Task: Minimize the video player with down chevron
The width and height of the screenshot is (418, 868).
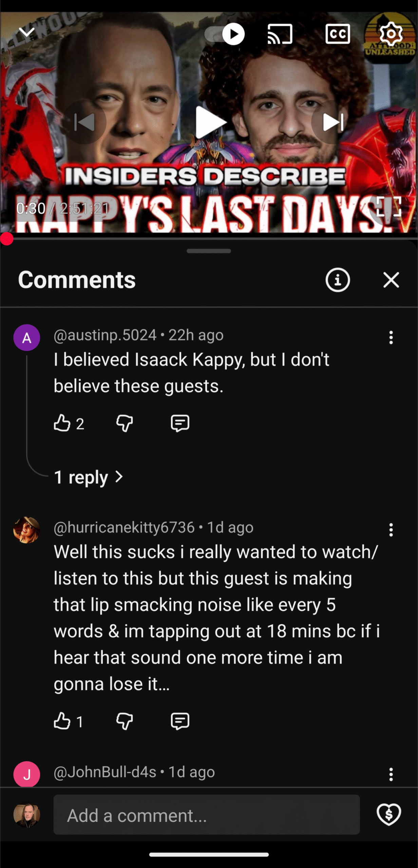Action: coord(27,33)
